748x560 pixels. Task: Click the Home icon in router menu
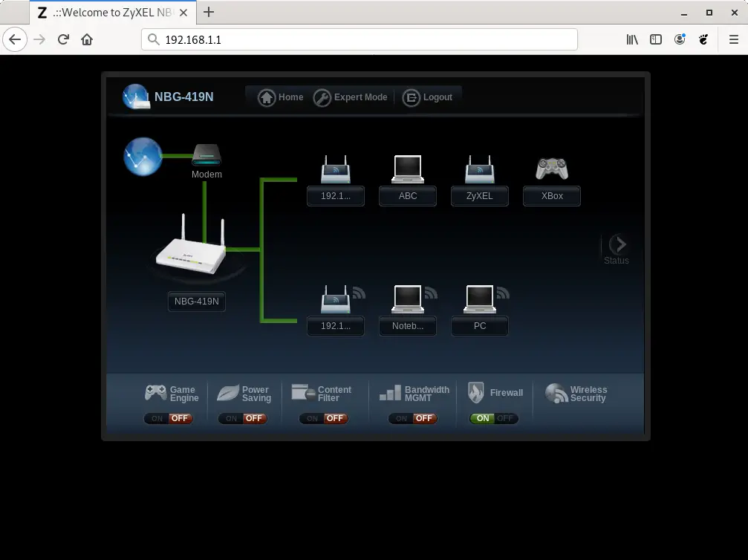coord(267,98)
